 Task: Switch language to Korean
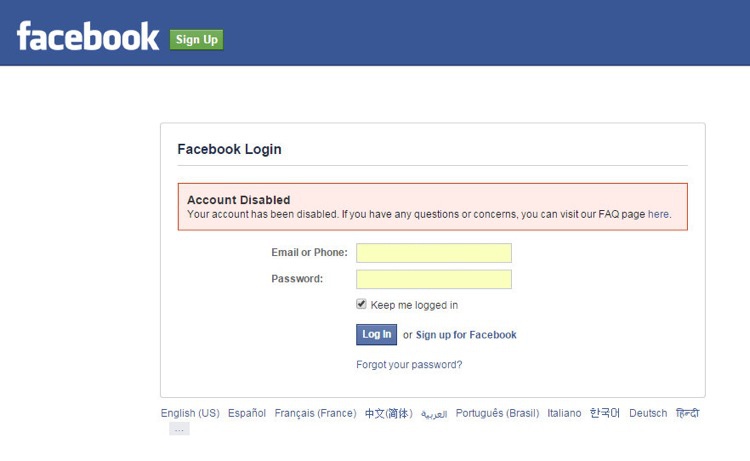tap(605, 413)
